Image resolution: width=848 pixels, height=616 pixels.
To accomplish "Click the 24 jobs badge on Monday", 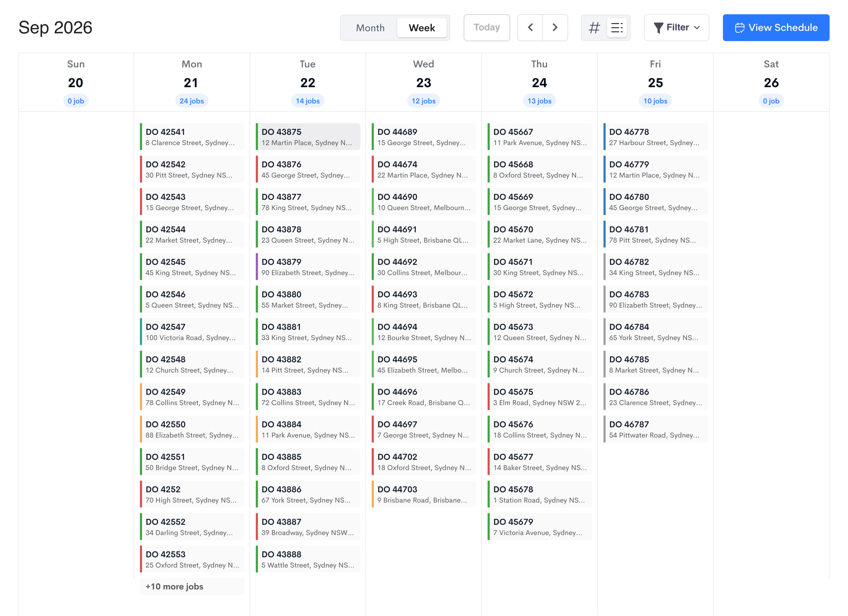I will (x=191, y=101).
